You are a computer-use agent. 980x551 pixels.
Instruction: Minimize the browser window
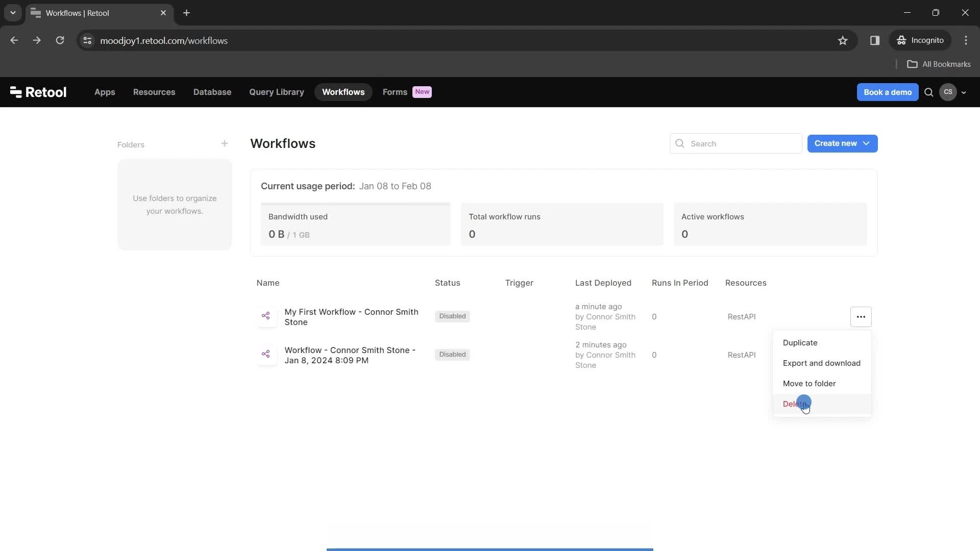click(907, 13)
